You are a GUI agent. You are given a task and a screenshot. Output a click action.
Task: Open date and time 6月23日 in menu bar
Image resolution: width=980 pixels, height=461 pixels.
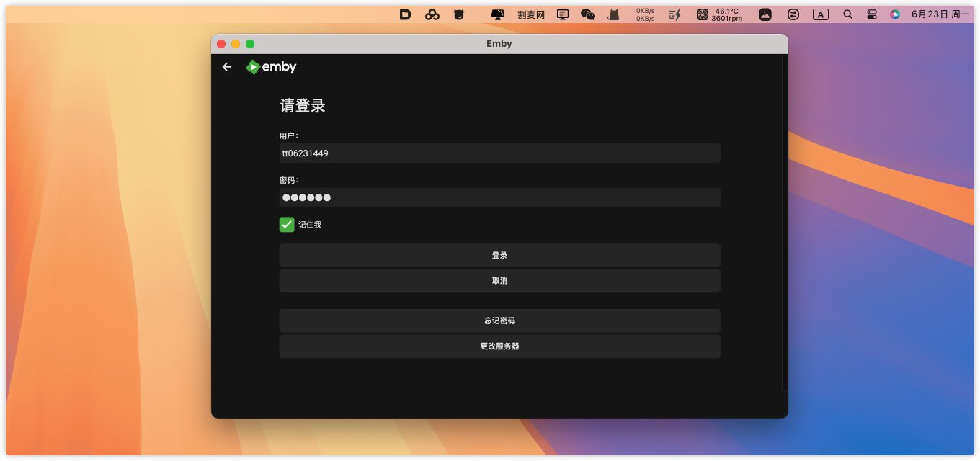(940, 14)
